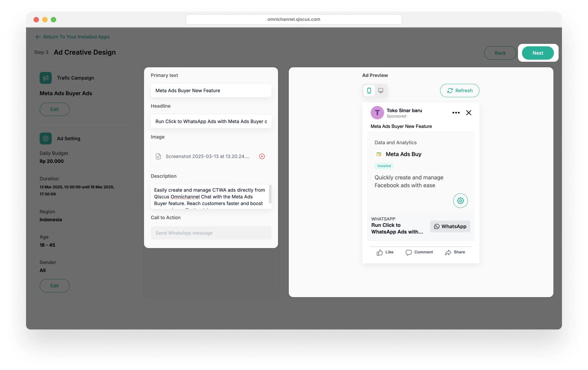Click inside the Description text area

209,197
